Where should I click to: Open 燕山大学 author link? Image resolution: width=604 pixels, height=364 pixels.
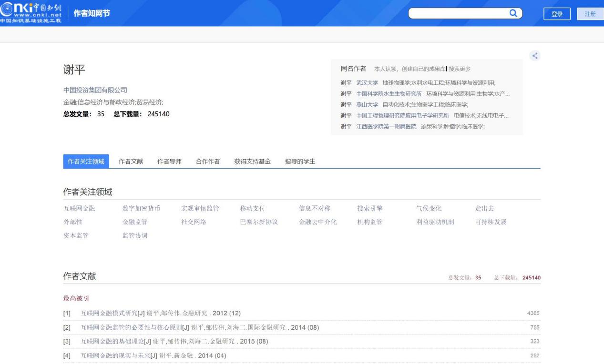click(368, 104)
